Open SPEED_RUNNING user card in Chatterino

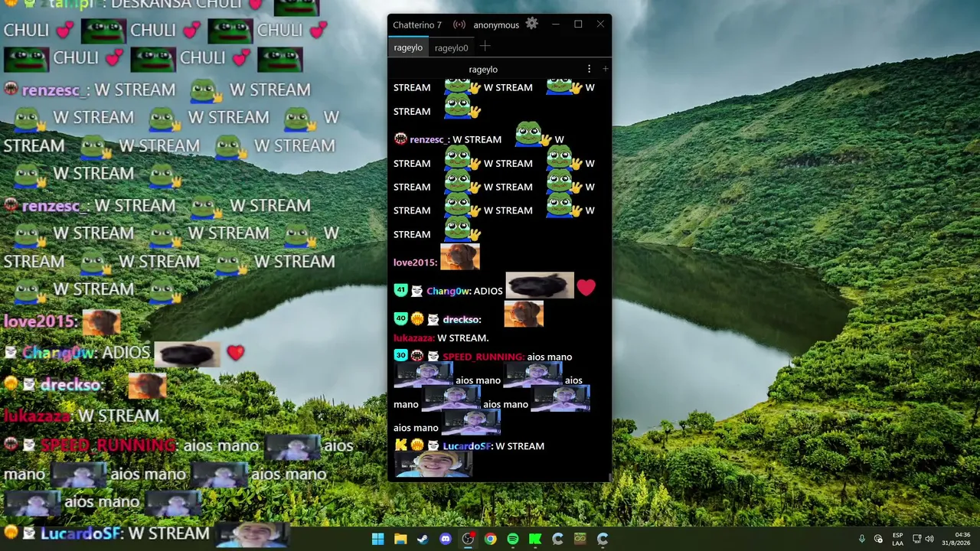click(x=483, y=357)
